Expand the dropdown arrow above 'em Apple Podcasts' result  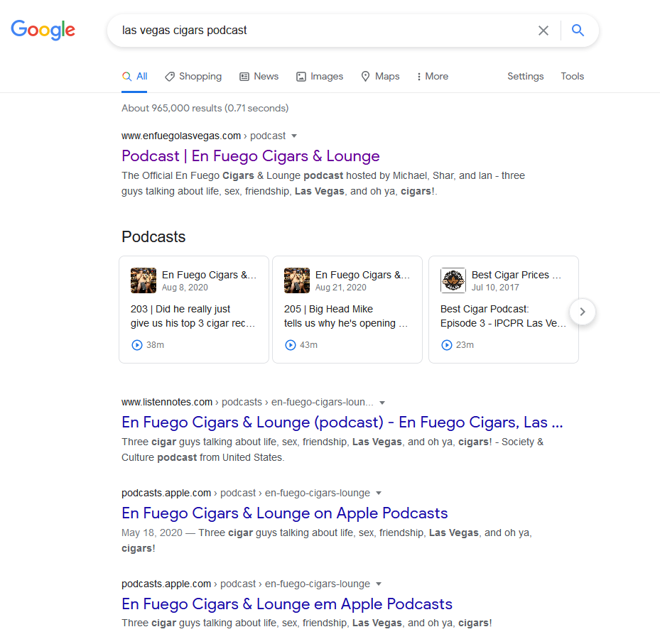(x=379, y=584)
